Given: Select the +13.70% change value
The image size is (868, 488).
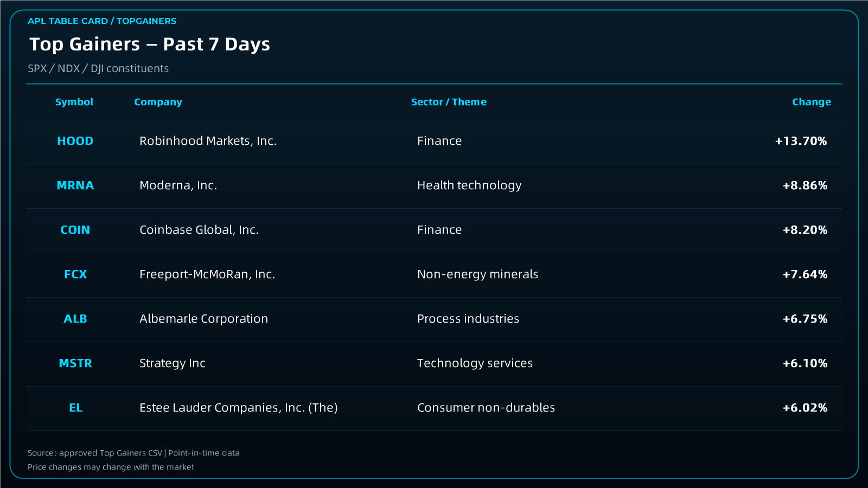Looking at the screenshot, I should (801, 141).
